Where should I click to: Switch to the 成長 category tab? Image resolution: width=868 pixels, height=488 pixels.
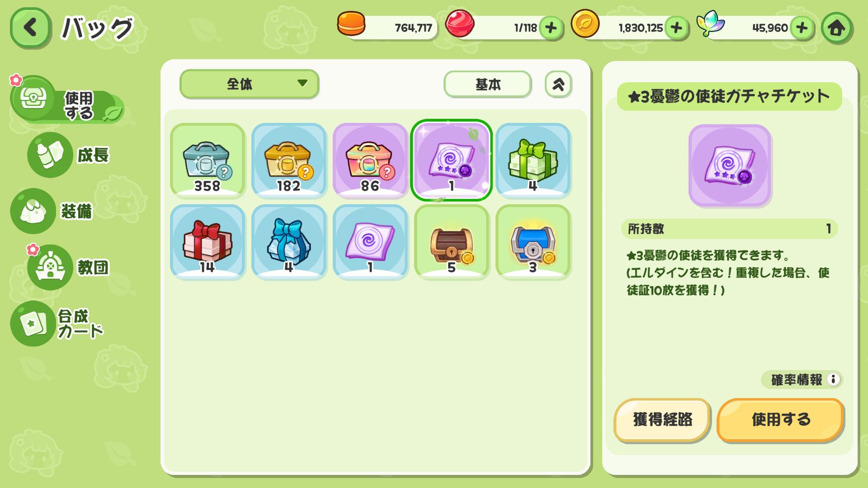point(70,155)
